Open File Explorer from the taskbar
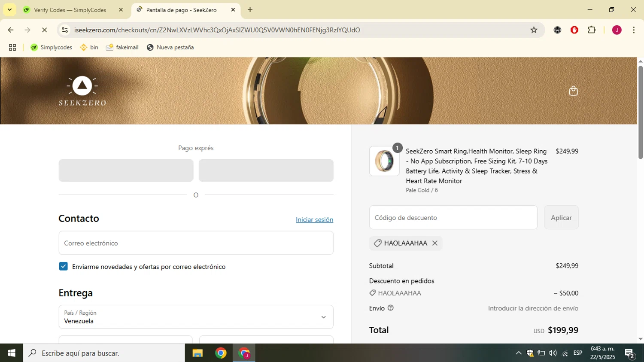The image size is (644, 362). point(197,353)
